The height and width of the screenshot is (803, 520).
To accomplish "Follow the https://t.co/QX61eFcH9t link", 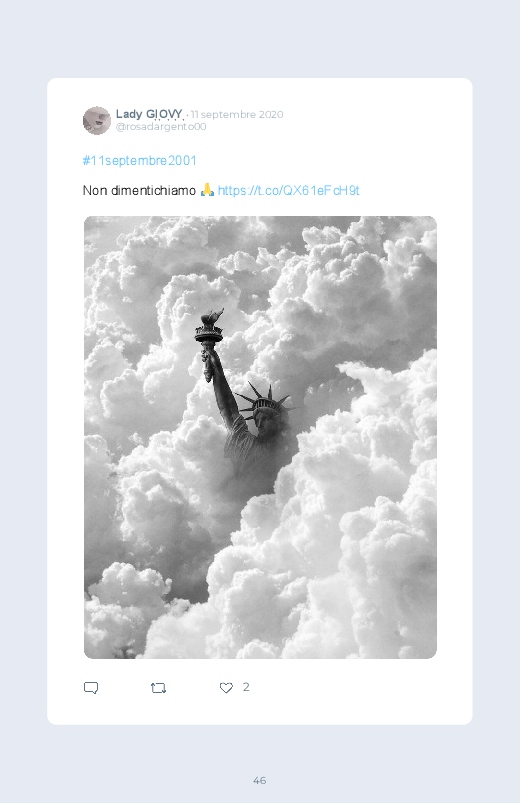I will coord(288,191).
